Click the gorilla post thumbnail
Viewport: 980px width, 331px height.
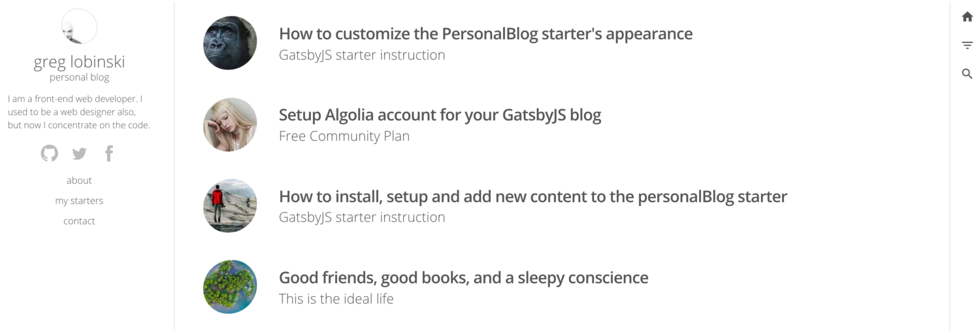coord(230,43)
